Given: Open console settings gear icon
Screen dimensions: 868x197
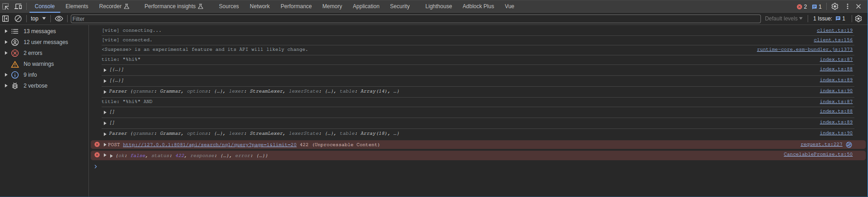Looking at the screenshot, I should click(x=858, y=19).
